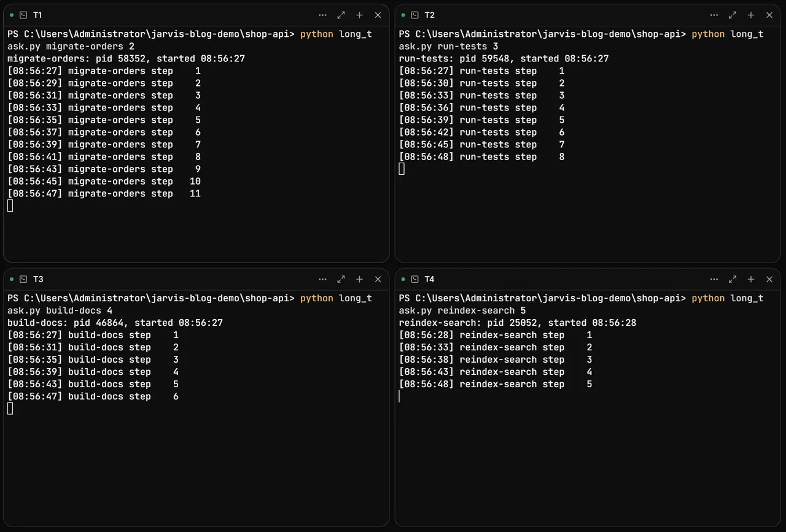Image resolution: width=786 pixels, height=532 pixels.
Task: Add a new terminal from T4 header
Action: 751,279
